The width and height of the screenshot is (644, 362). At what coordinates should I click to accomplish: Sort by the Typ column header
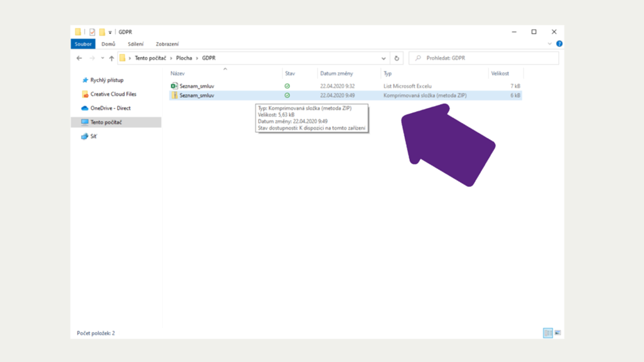(x=388, y=73)
